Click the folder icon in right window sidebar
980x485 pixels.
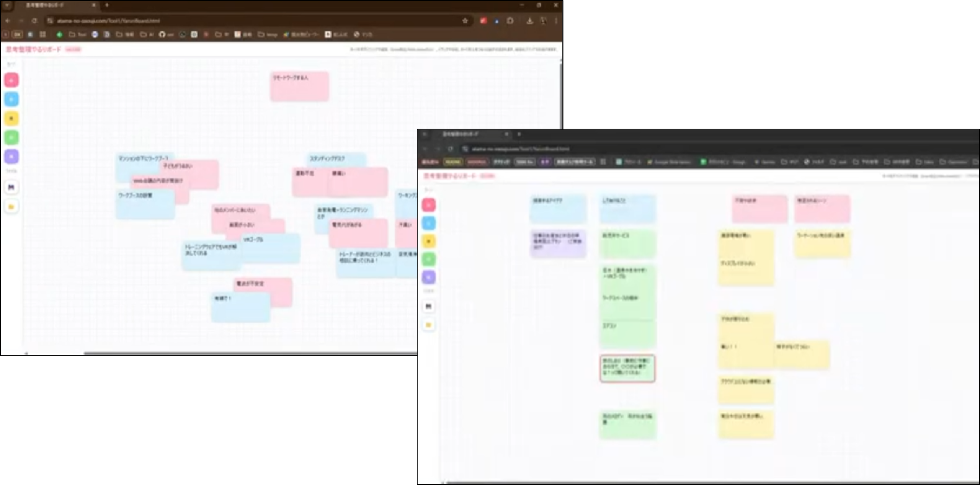pyautogui.click(x=429, y=325)
